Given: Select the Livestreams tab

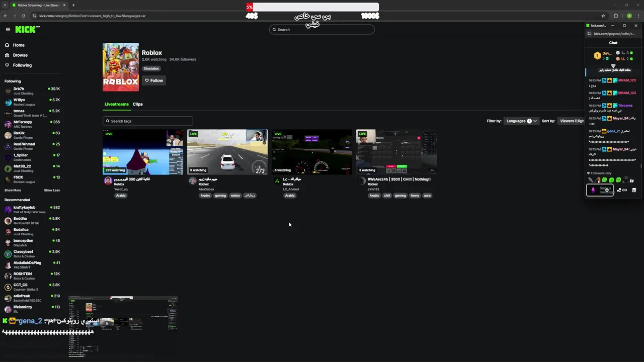Looking at the screenshot, I should point(117,104).
